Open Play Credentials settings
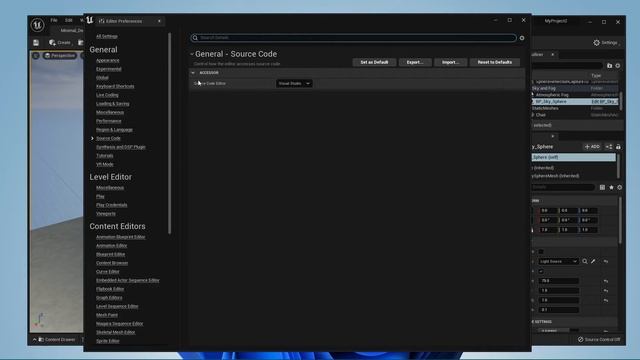Viewport: 640px width, 360px height. coord(111,205)
